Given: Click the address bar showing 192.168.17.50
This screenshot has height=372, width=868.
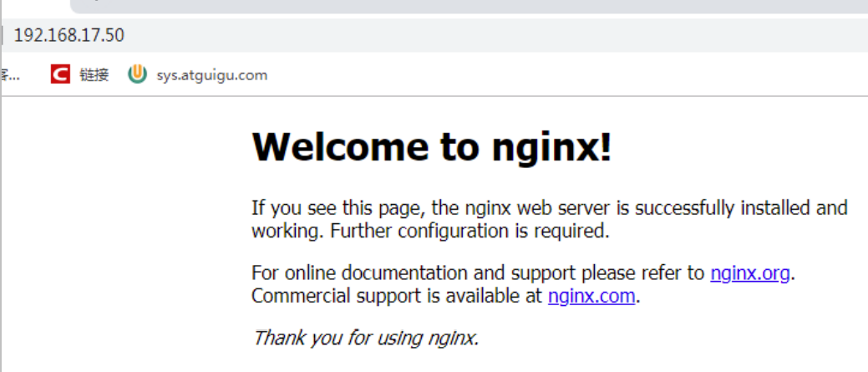Looking at the screenshot, I should click(x=434, y=35).
